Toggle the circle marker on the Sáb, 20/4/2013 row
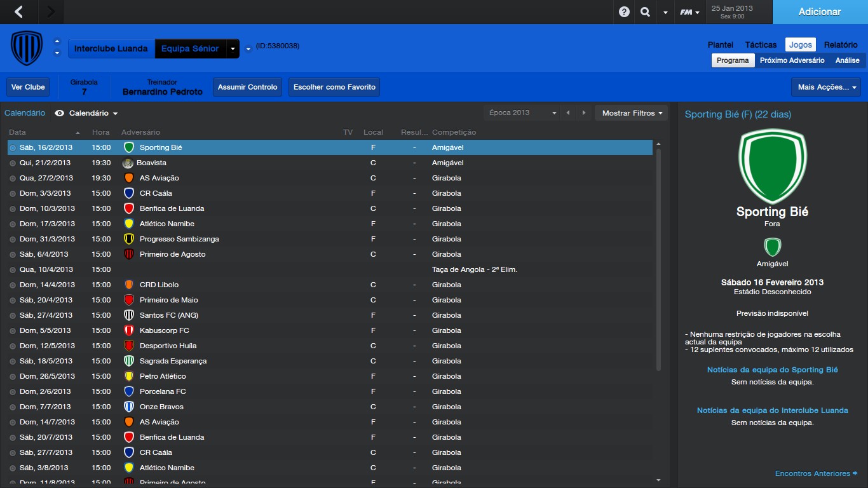868x488 pixels. pos(13,300)
